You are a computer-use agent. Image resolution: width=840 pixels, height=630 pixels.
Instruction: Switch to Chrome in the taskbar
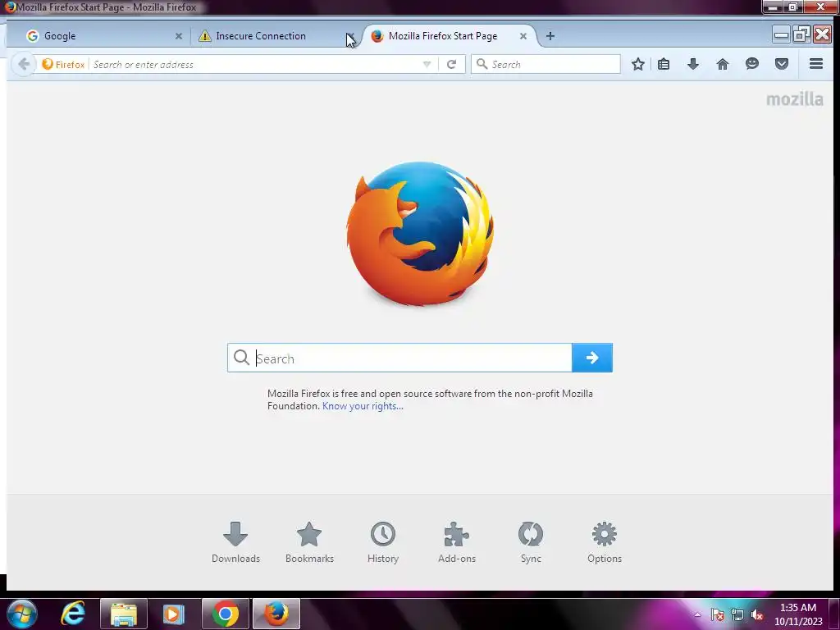tap(226, 614)
